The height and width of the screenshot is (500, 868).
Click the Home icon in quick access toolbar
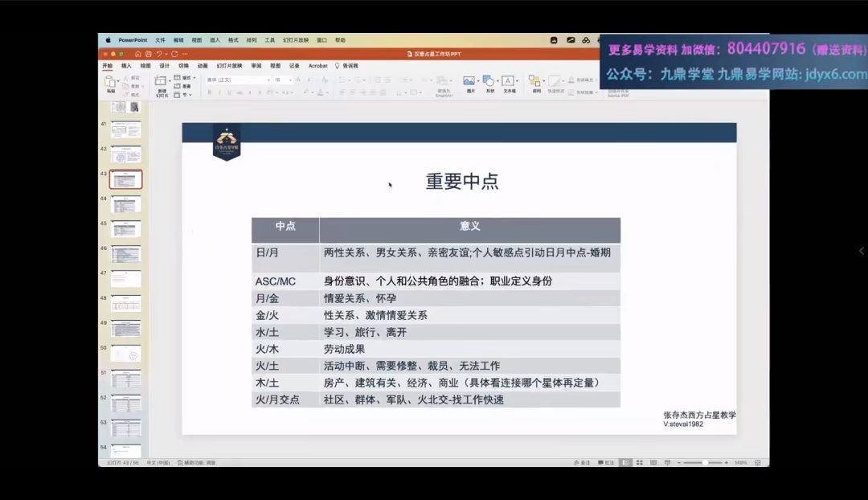(138, 54)
